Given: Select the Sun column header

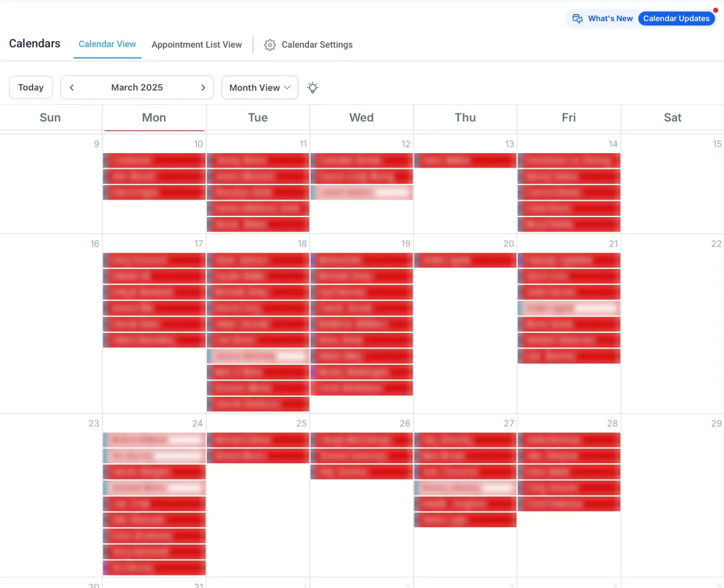Looking at the screenshot, I should pos(50,118).
